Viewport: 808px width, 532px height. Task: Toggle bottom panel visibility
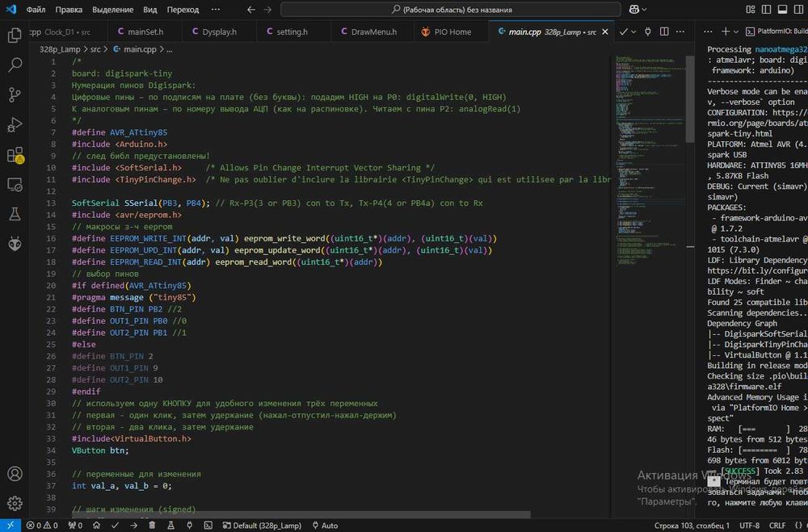click(x=782, y=9)
